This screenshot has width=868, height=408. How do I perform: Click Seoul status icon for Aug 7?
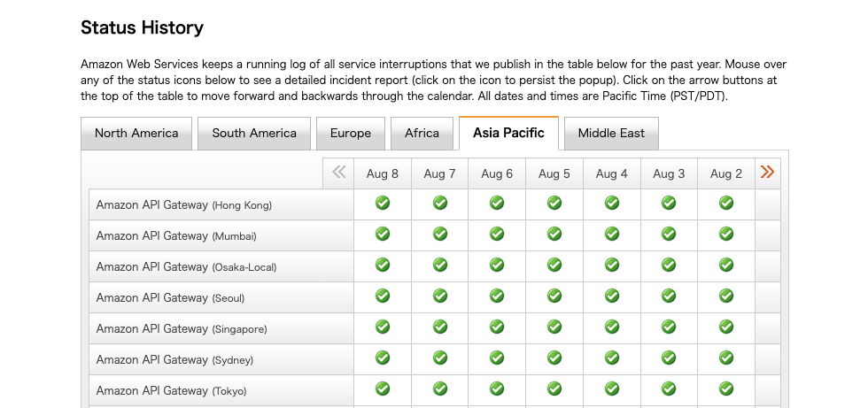tap(440, 296)
